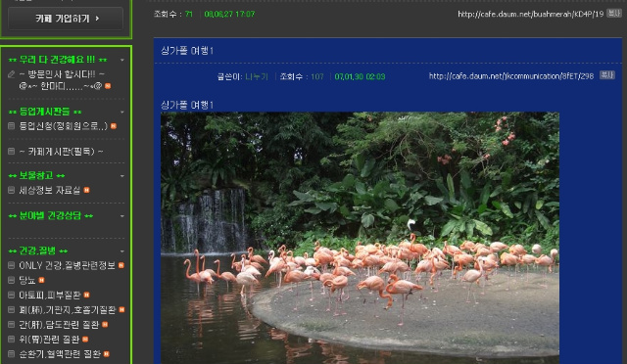Click the new-post N badge after 한마디
This screenshot has height=364, width=627.
(x=108, y=86)
